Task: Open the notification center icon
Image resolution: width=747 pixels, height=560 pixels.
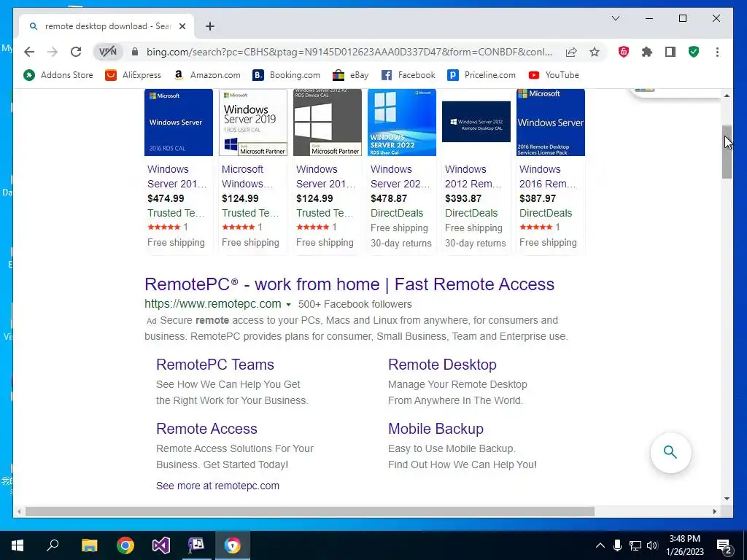Action: pos(724,546)
